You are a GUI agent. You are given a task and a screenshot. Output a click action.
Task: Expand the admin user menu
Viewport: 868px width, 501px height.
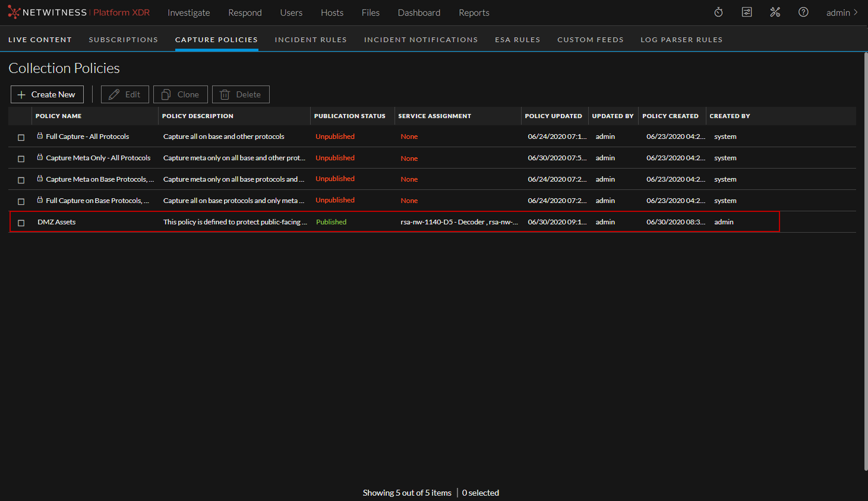[842, 12]
